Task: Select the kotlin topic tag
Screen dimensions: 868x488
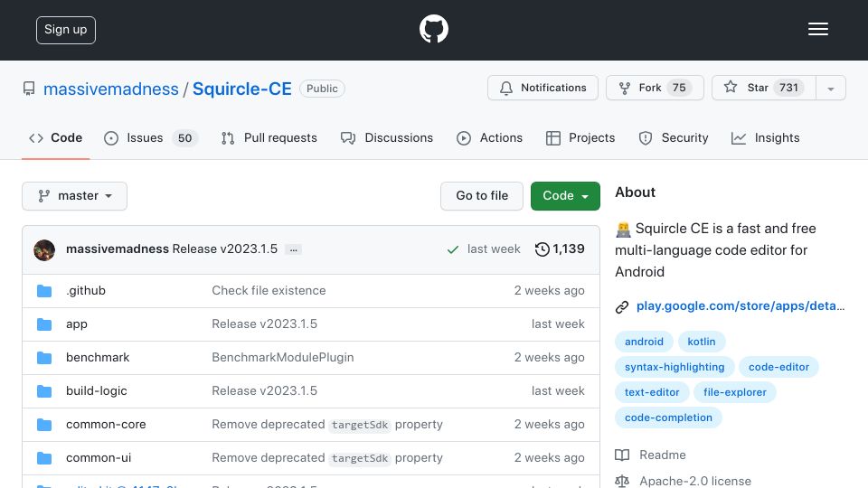Action: [702, 342]
